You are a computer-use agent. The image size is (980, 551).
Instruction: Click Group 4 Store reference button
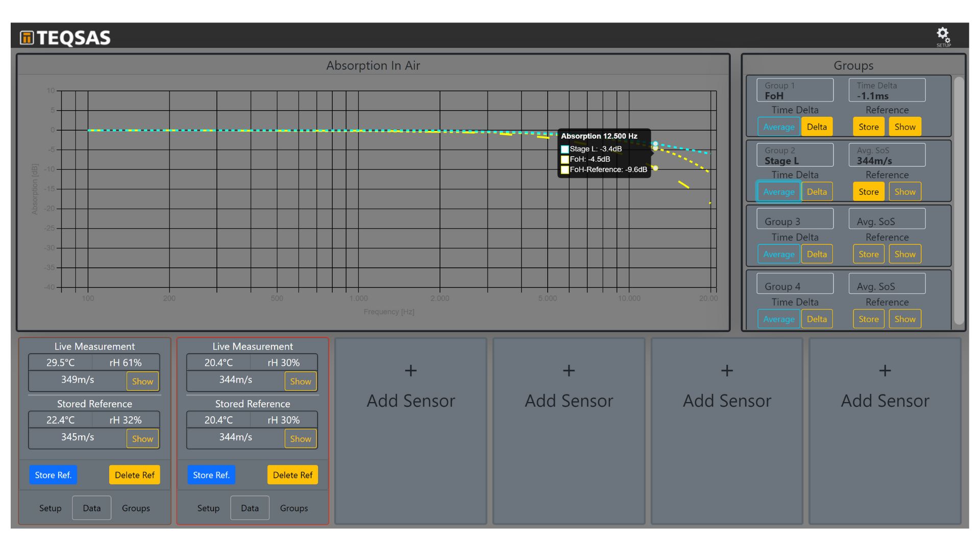(x=868, y=319)
